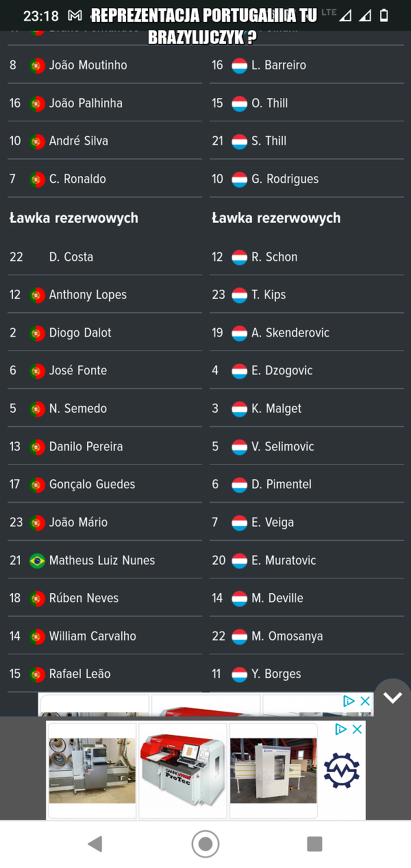Viewport: 411px width, 868px height.
Task: Collapse the ad using down chevron button
Action: [393, 697]
